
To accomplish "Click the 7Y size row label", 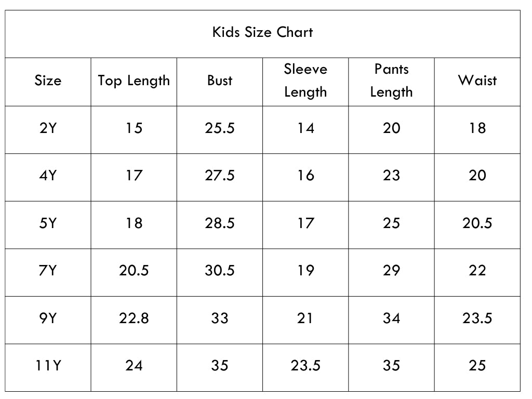I will tap(48, 271).
